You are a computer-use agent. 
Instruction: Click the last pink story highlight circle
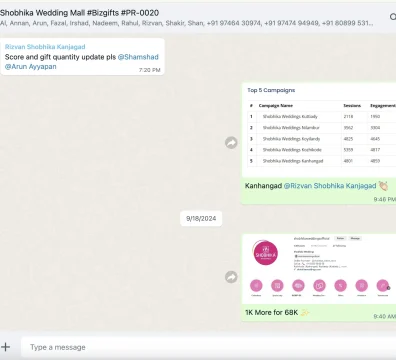pos(383,286)
